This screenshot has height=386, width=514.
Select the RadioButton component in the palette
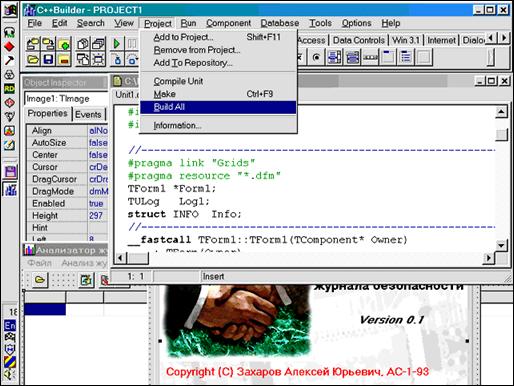316,57
